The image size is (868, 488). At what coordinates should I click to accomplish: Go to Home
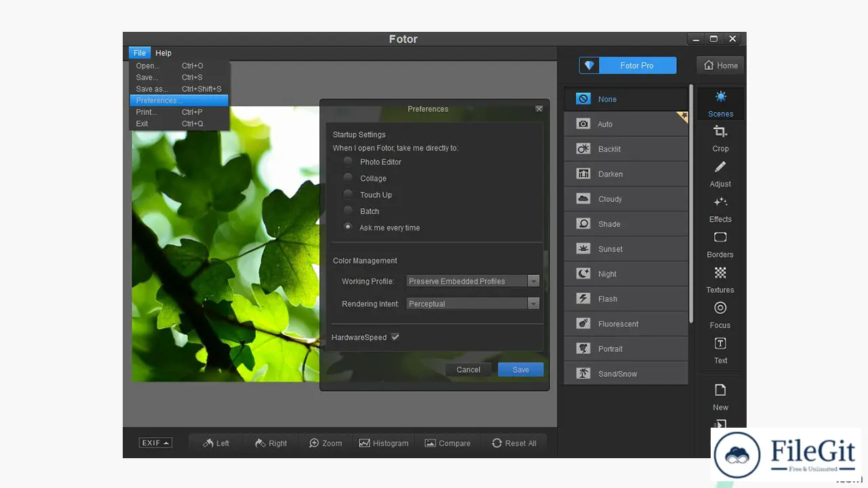tap(720, 65)
